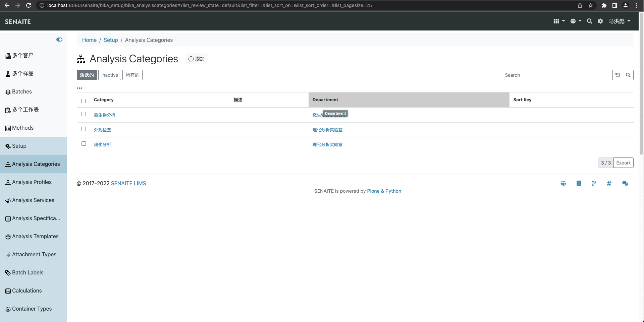Bookmark this page with star icon
Viewport: 644px width, 322px height.
[591, 5]
